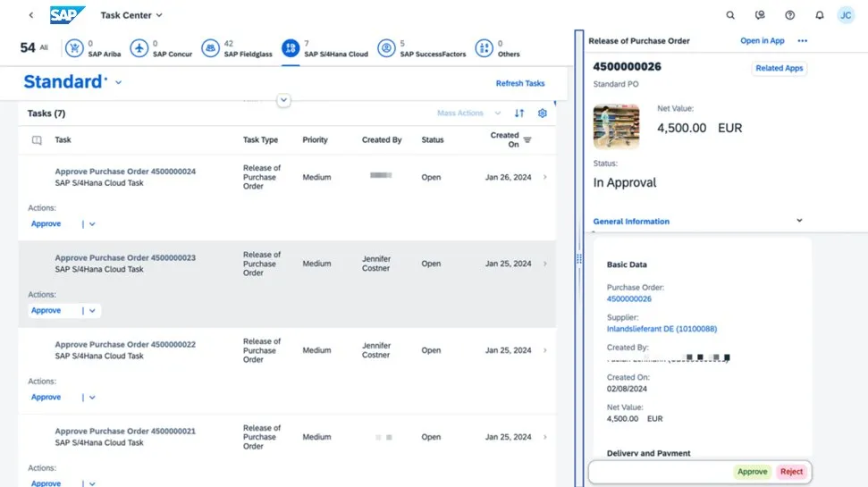Collapse the General Information section

click(799, 221)
